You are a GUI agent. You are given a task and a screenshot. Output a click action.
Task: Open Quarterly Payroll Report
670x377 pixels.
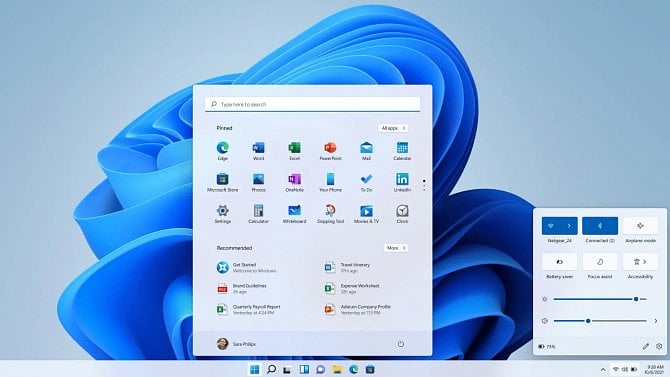(x=249, y=309)
